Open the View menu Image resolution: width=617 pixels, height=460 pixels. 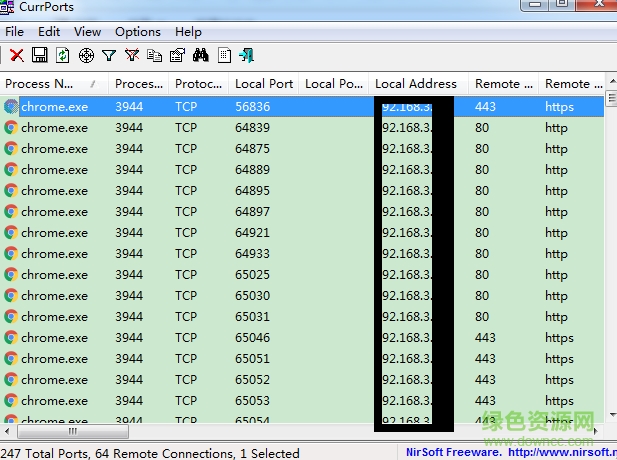[87, 32]
